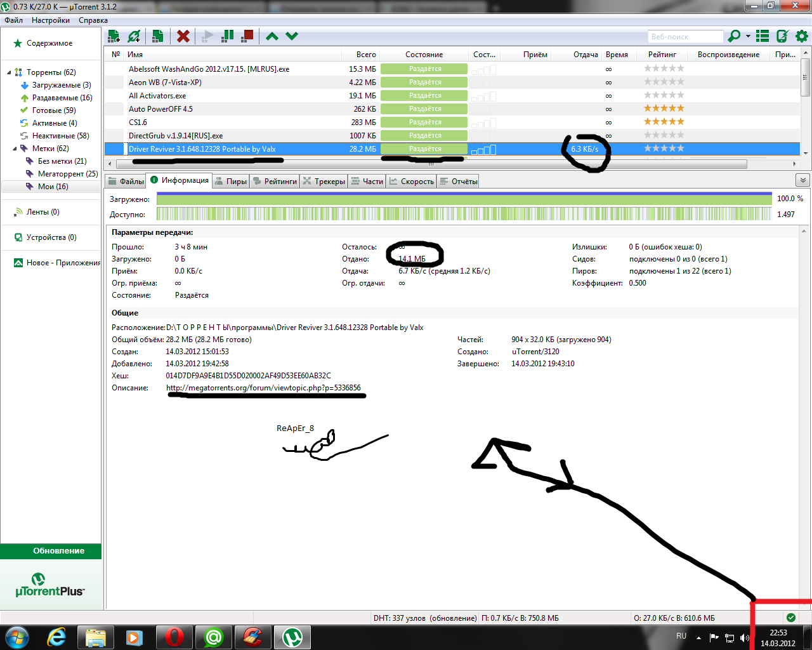Collapse the Метки (62) tree node

[15, 149]
